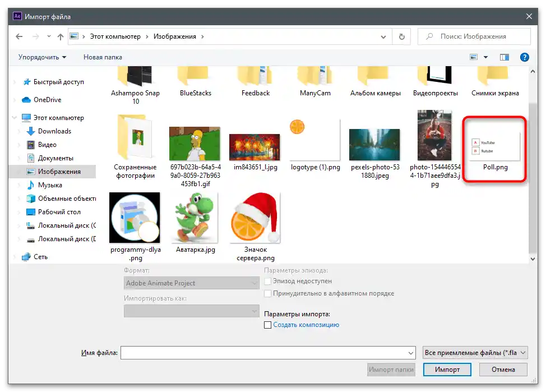The height and width of the screenshot is (392, 546).
Task: Click the Отмена button
Action: tap(503, 370)
